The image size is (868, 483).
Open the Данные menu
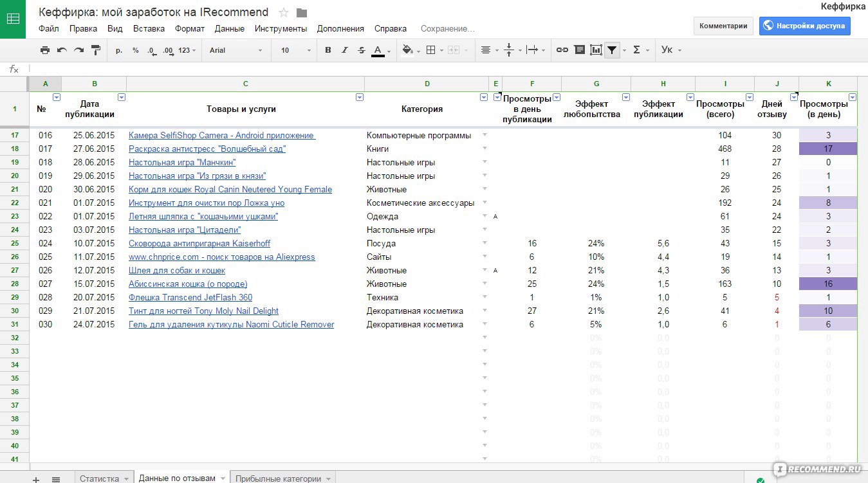click(230, 28)
